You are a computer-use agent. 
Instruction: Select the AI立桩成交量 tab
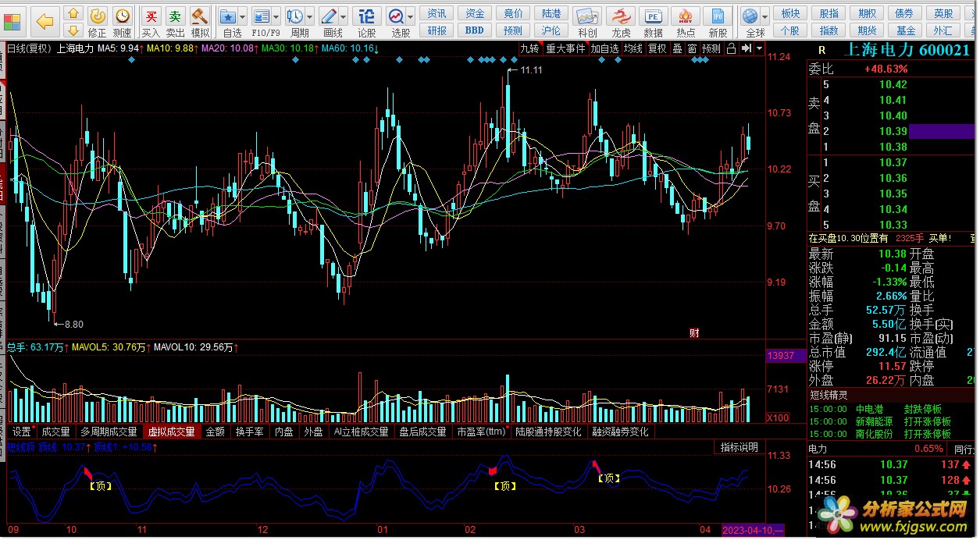pyautogui.click(x=361, y=432)
